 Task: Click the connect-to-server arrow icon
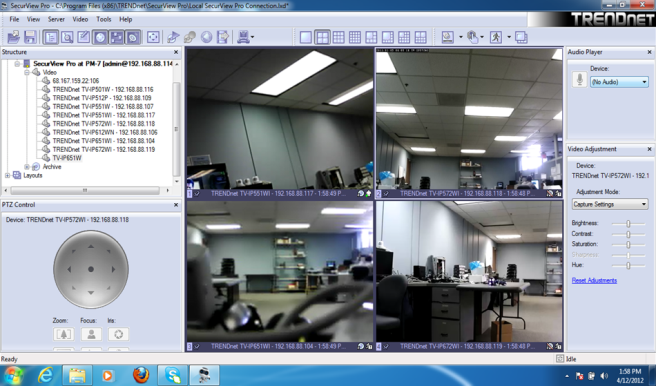pyautogui.click(x=173, y=37)
